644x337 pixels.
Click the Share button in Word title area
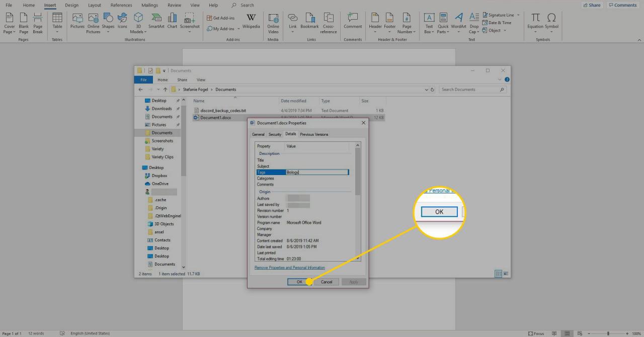coord(592,5)
